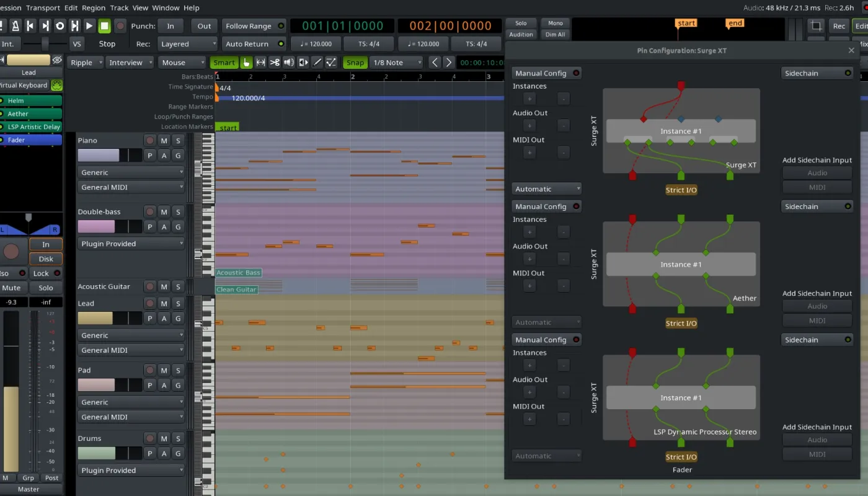Select the Audition (speaker) tool
The image size is (868, 496).
(x=289, y=63)
